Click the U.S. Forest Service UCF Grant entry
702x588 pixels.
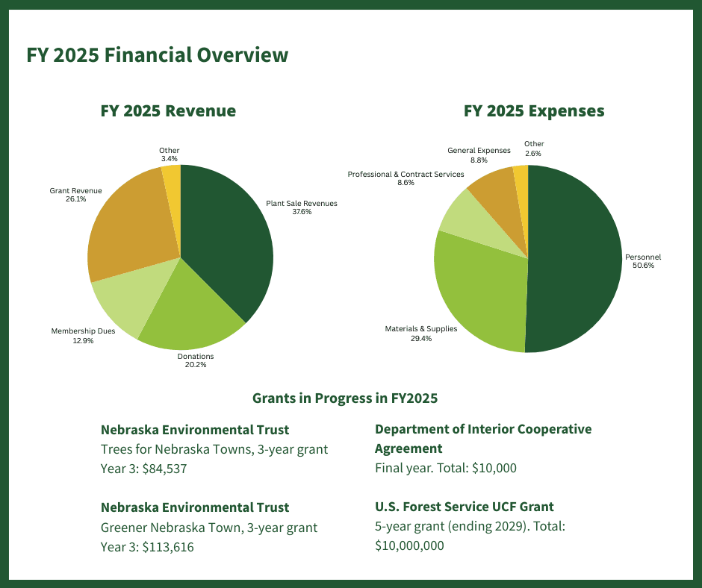pyautogui.click(x=465, y=506)
